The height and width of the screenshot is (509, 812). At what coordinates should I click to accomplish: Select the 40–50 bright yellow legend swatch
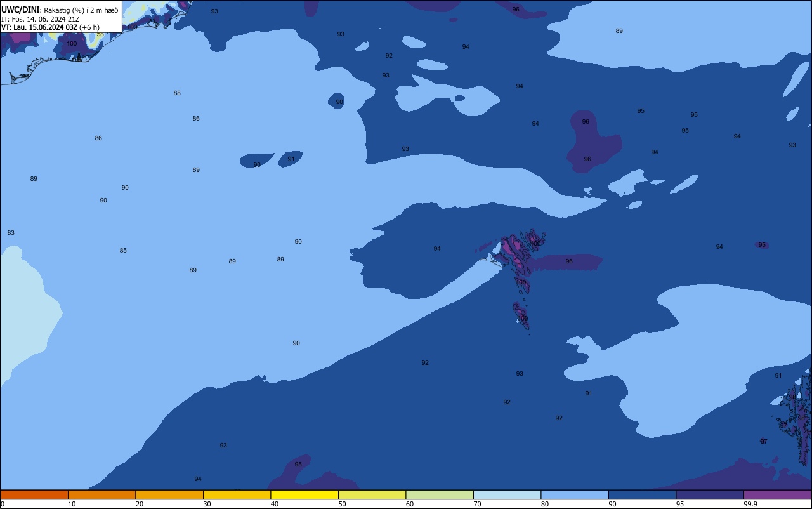(304, 494)
